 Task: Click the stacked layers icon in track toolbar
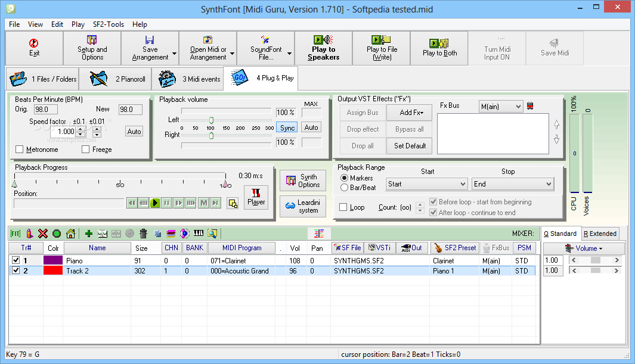point(171,234)
